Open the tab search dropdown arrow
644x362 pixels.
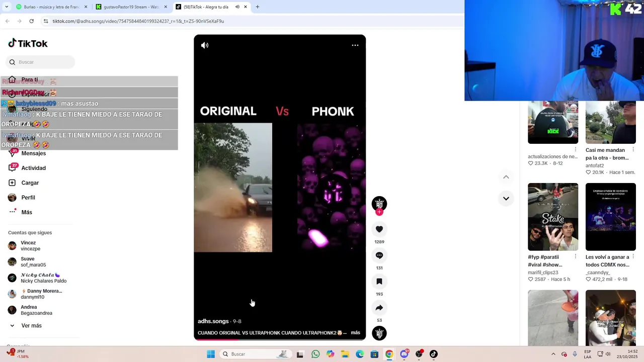tap(6, 7)
